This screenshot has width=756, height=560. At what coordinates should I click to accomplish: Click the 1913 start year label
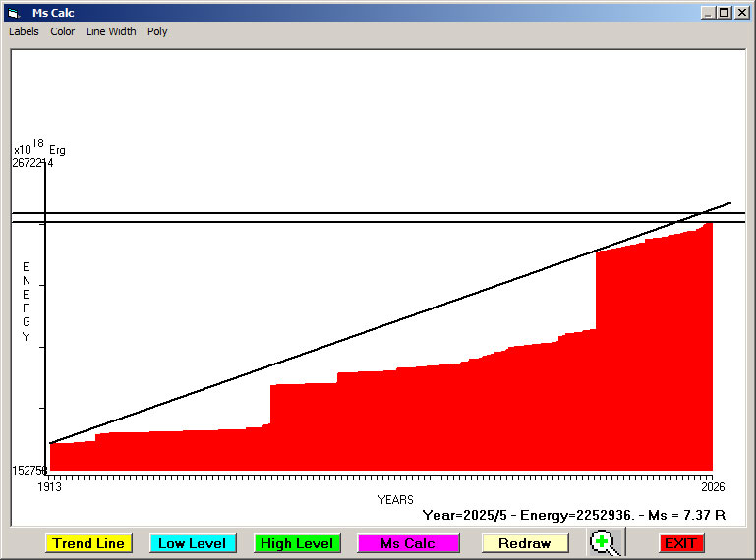click(x=49, y=487)
